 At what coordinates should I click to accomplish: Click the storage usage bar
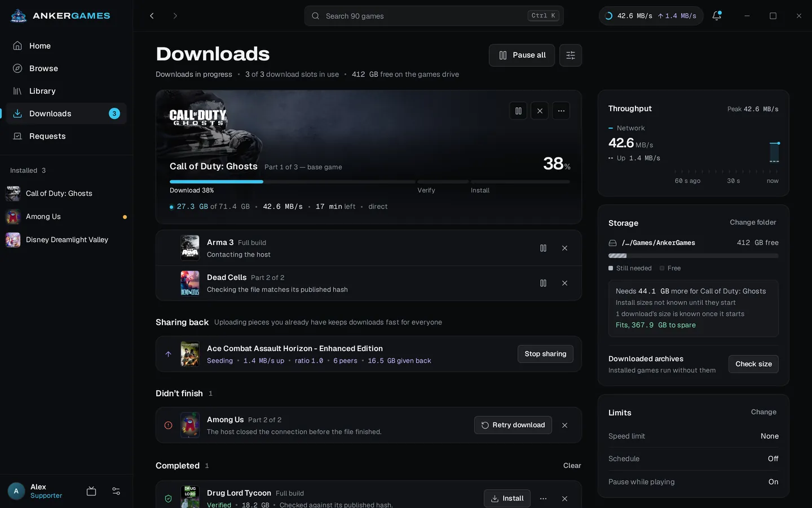pyautogui.click(x=694, y=256)
